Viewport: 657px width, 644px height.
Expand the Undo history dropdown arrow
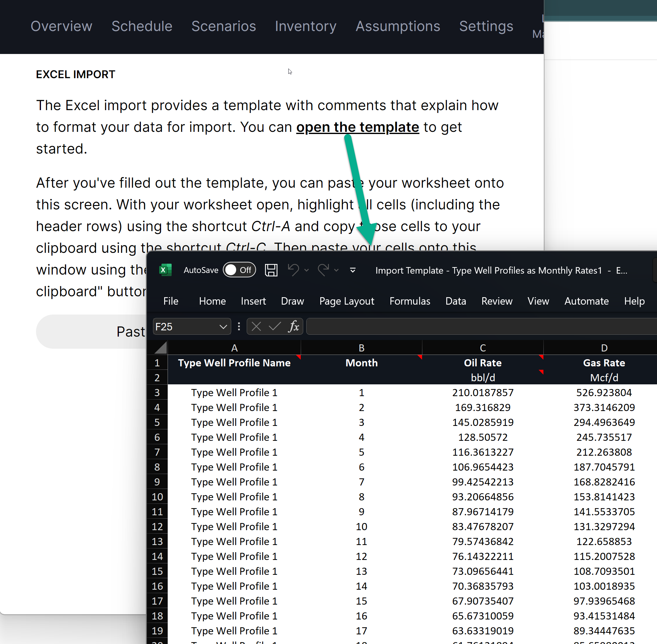[x=307, y=270]
